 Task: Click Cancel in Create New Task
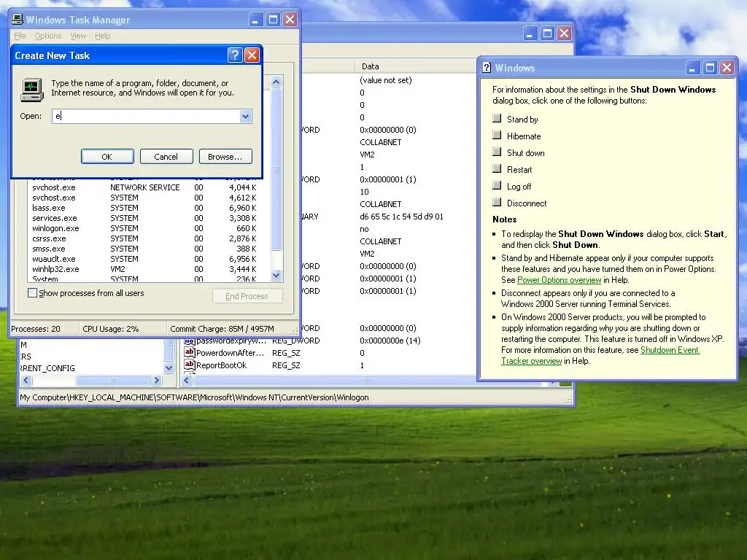pos(166,157)
